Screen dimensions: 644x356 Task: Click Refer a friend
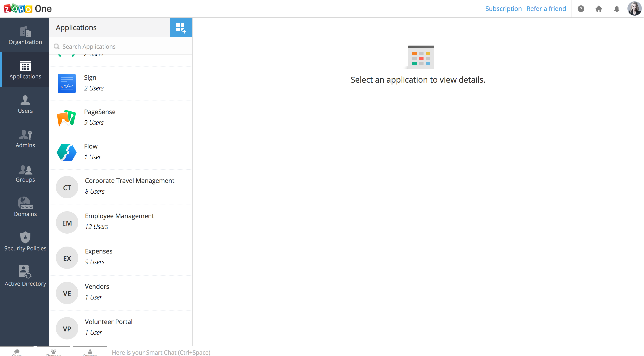click(x=546, y=8)
